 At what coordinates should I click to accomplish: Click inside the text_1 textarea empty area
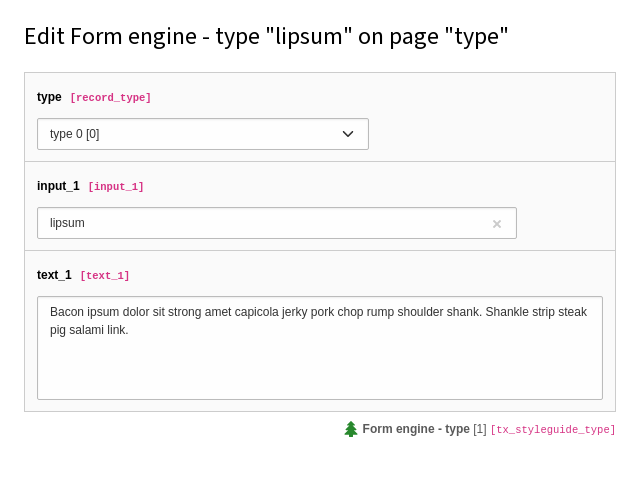(x=320, y=367)
